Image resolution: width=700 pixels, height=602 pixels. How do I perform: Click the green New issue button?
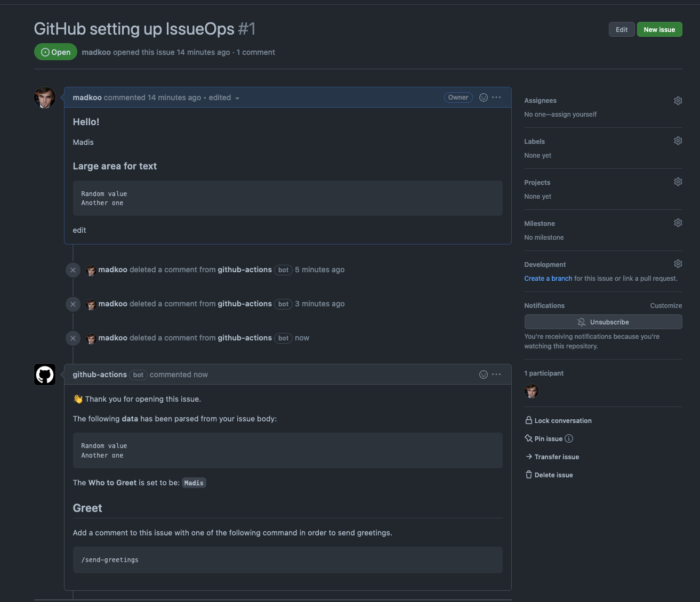coord(659,30)
